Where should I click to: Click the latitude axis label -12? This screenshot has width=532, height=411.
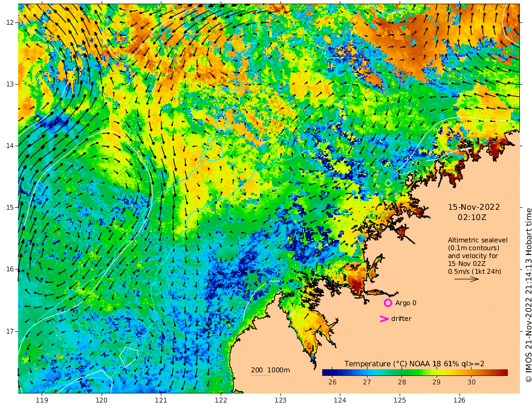coord(9,22)
